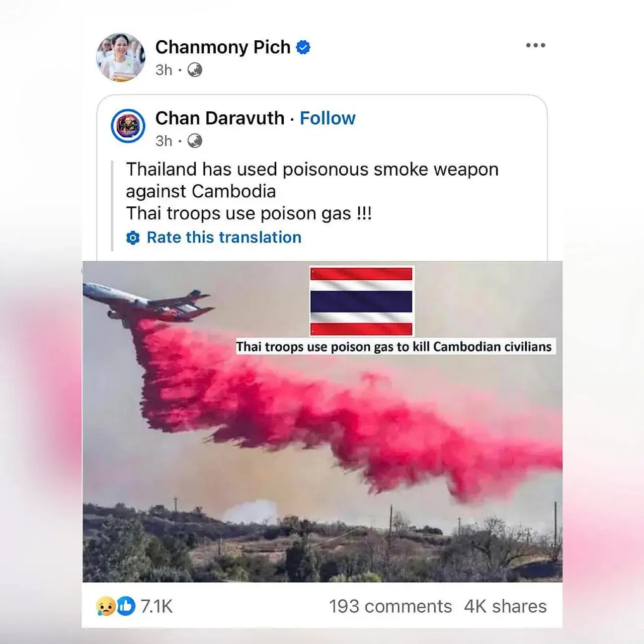This screenshot has width=644, height=644.
Task: Open Chan Daravuth's circular avatar
Action: pyautogui.click(x=128, y=126)
